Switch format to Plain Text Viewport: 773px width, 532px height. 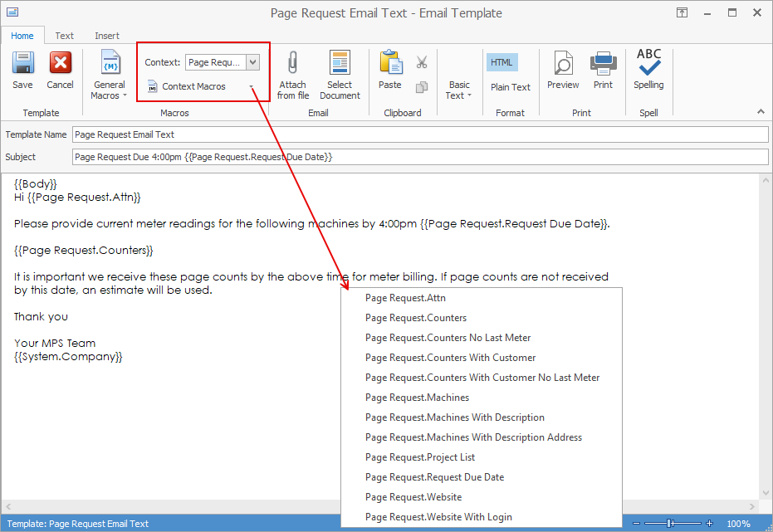point(511,87)
